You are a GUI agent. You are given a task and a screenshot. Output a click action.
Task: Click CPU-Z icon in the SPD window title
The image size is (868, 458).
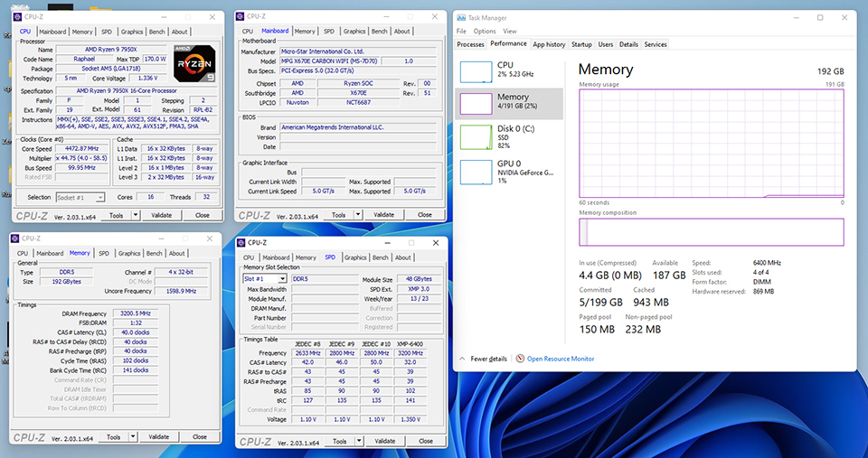241,242
